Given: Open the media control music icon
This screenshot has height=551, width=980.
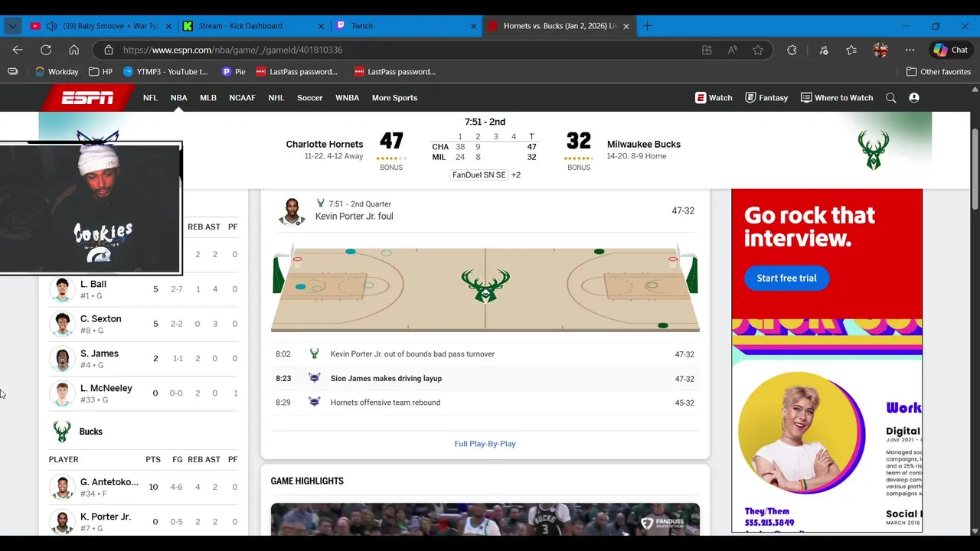Looking at the screenshot, I should (824, 50).
